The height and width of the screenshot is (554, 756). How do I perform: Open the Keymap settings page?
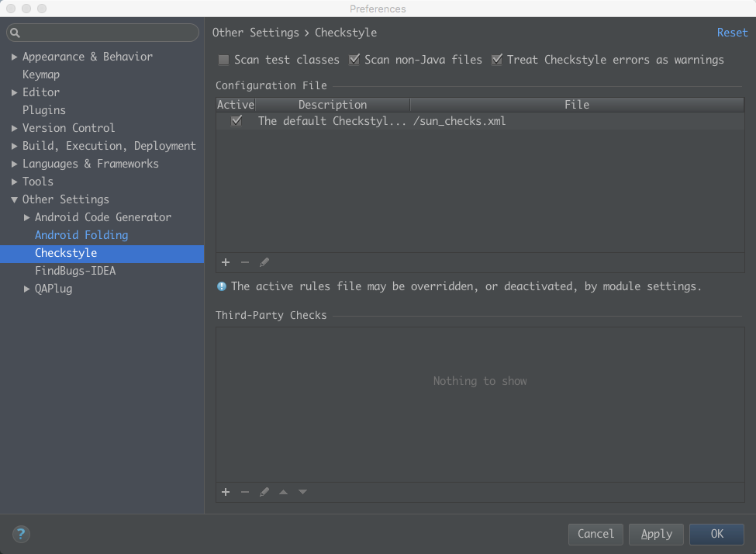pyautogui.click(x=41, y=74)
